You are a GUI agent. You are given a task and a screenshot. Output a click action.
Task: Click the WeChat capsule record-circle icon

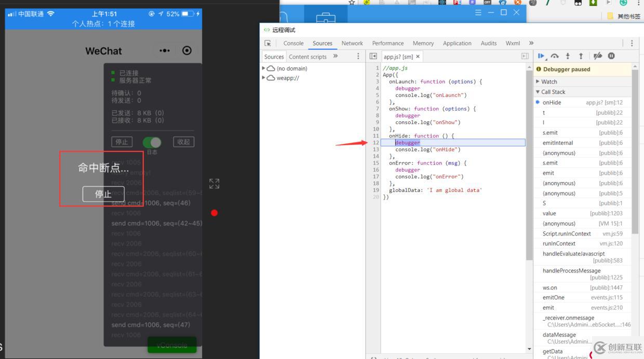[x=187, y=50]
